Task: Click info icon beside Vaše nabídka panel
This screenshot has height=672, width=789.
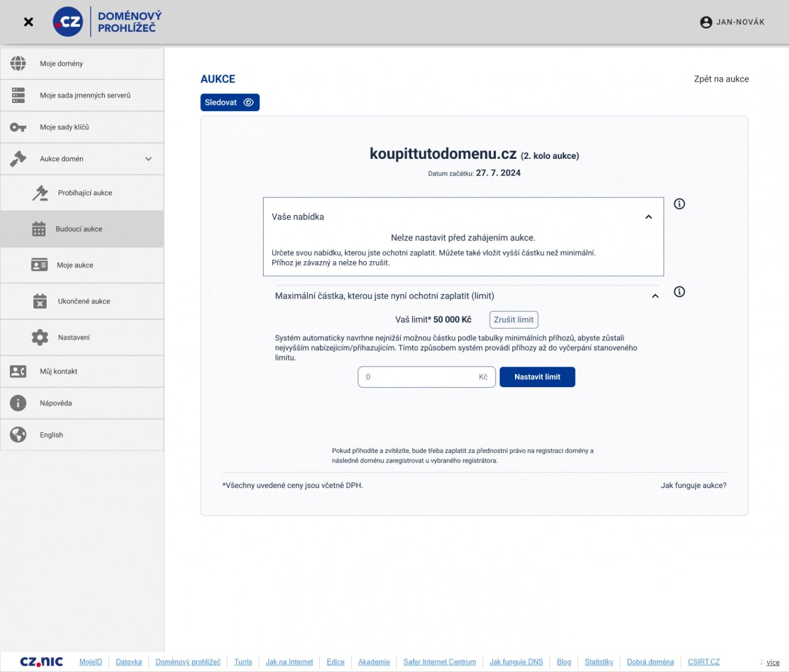Action: pyautogui.click(x=679, y=204)
